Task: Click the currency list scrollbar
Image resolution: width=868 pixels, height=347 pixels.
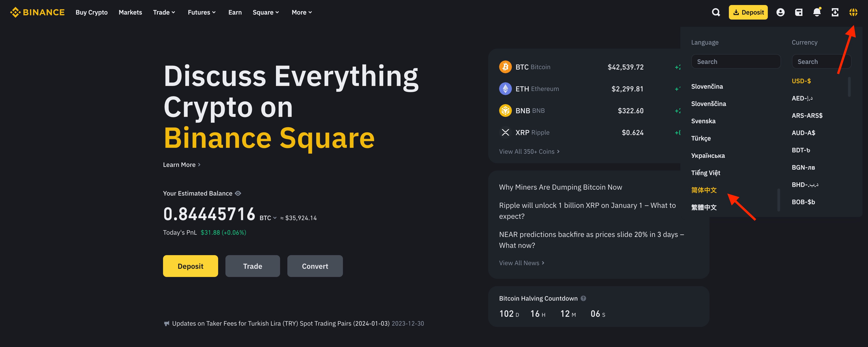Action: click(849, 87)
